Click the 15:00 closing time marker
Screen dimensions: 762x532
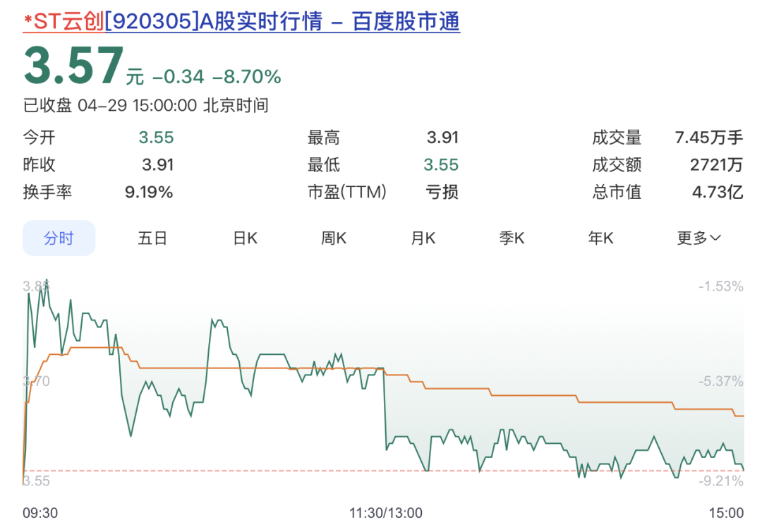click(726, 512)
